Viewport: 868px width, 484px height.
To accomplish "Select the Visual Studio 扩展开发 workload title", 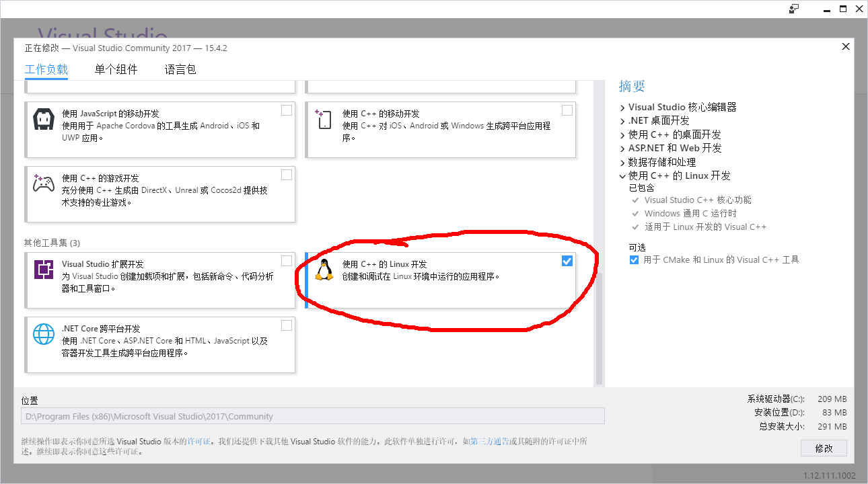I will coord(102,264).
